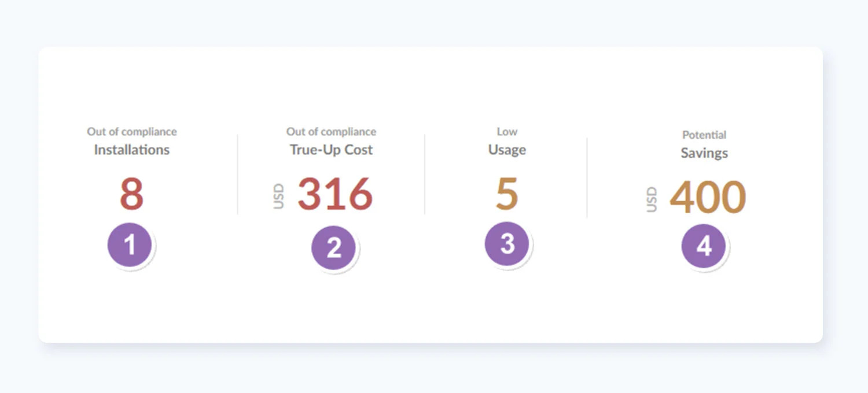Click the purple marker badge numbered 3

point(506,244)
